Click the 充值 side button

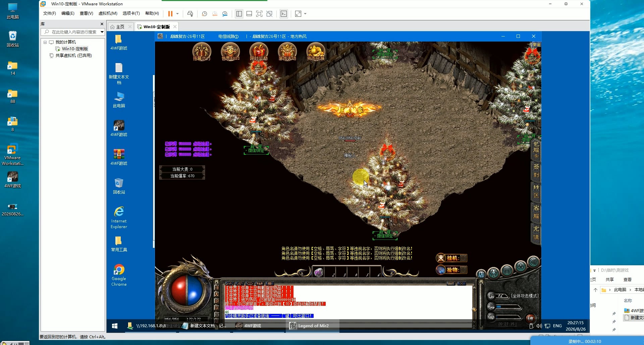[x=536, y=233]
